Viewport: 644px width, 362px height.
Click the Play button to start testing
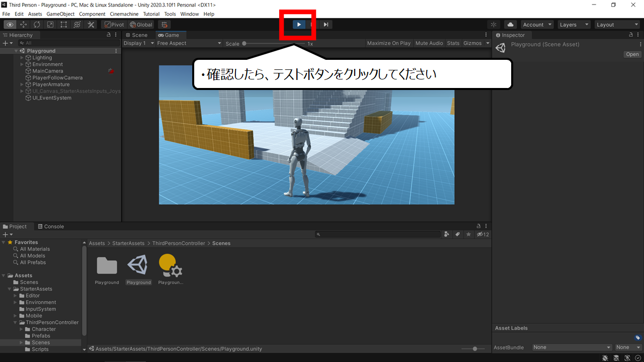click(x=299, y=25)
